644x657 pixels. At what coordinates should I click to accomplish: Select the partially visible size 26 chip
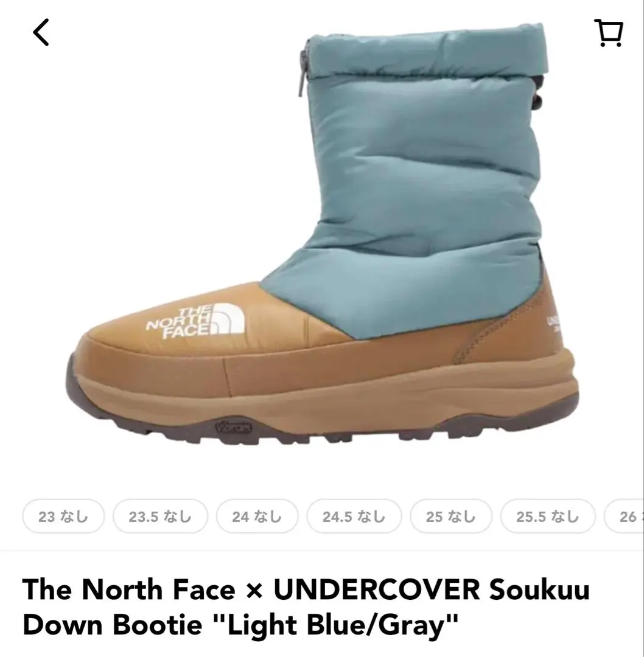coord(624,516)
